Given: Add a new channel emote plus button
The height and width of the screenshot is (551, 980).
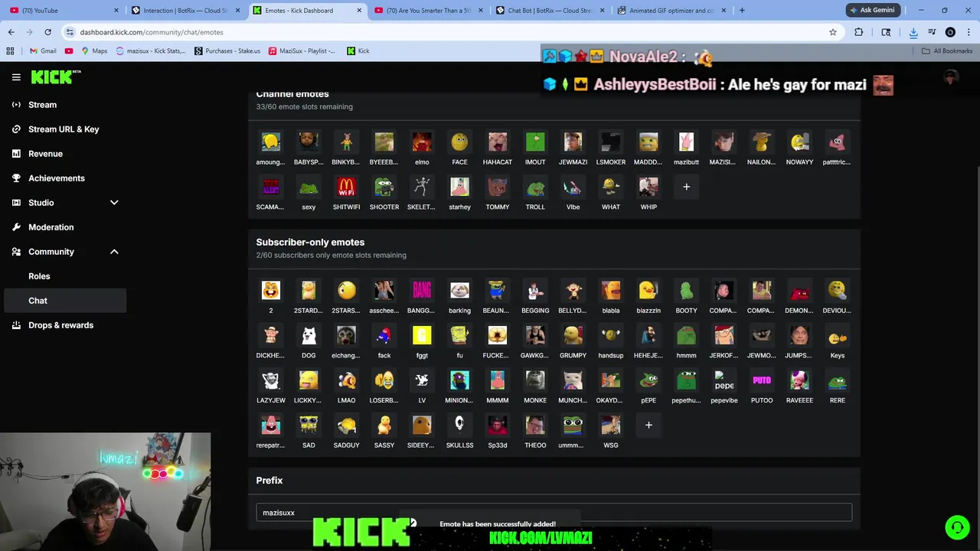Looking at the screenshot, I should coord(686,187).
